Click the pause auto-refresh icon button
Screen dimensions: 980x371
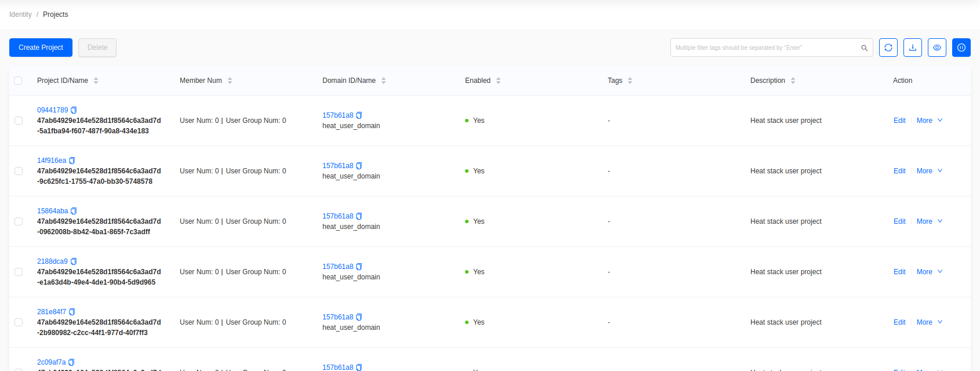[x=961, y=48]
